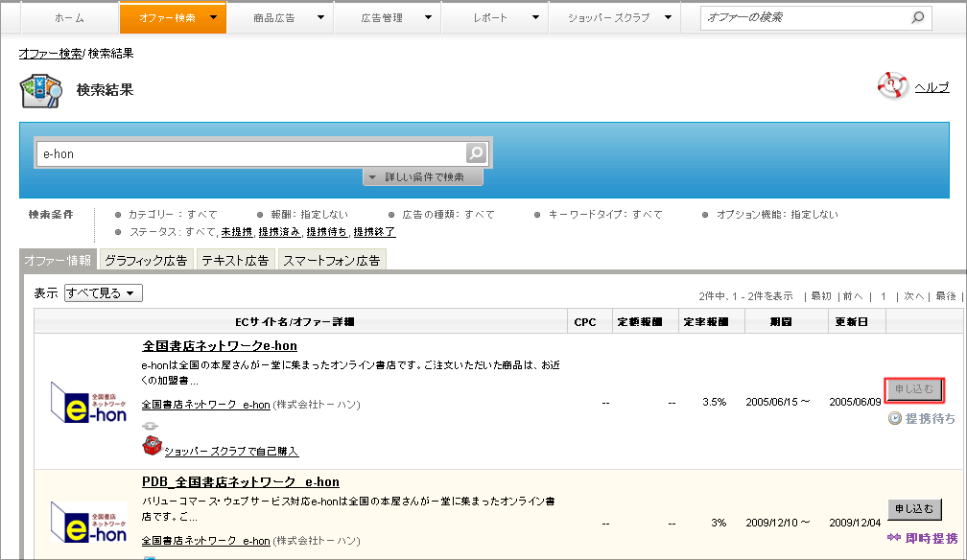Click the 提携待ち status label
Viewport: 967px width, 560px height.
click(930, 419)
